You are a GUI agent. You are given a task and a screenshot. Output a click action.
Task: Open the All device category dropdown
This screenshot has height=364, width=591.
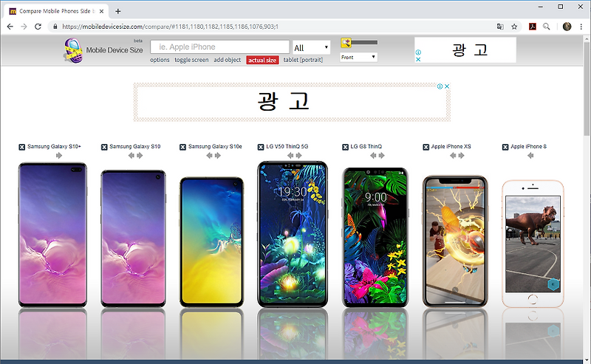point(311,48)
